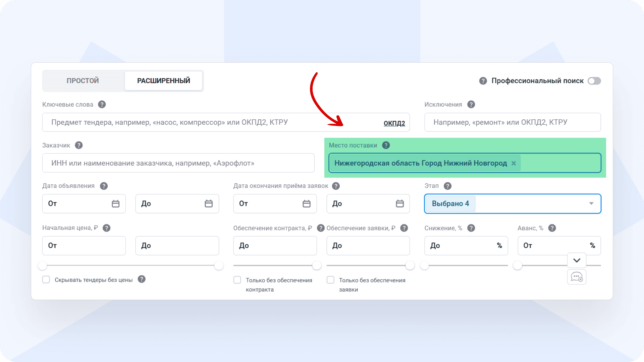Viewport: 644px width, 362px height.
Task: Open the calendar for "Дата объявления" До field
Action: point(209,203)
